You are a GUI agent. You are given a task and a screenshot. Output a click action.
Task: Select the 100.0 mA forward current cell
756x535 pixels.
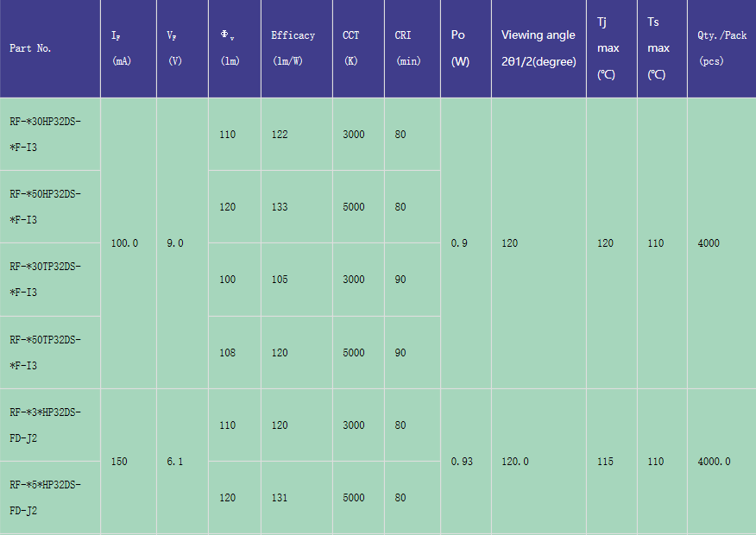(125, 243)
